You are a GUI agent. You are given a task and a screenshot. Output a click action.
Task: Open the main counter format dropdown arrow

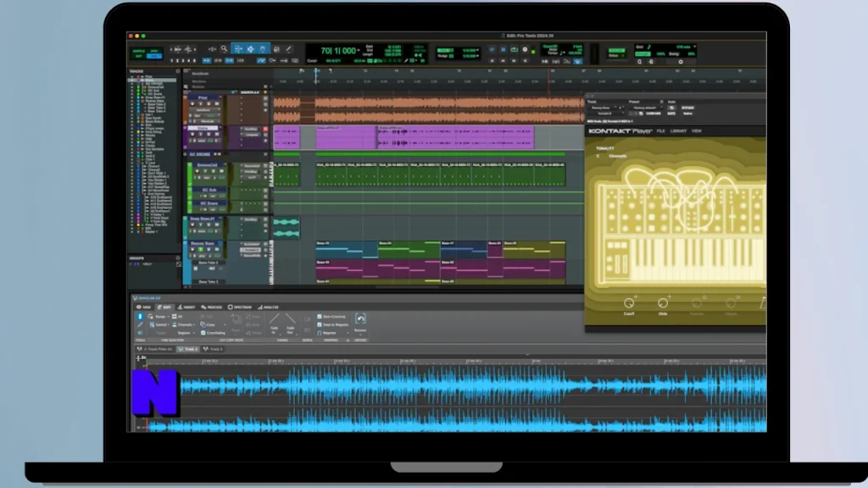pos(359,51)
